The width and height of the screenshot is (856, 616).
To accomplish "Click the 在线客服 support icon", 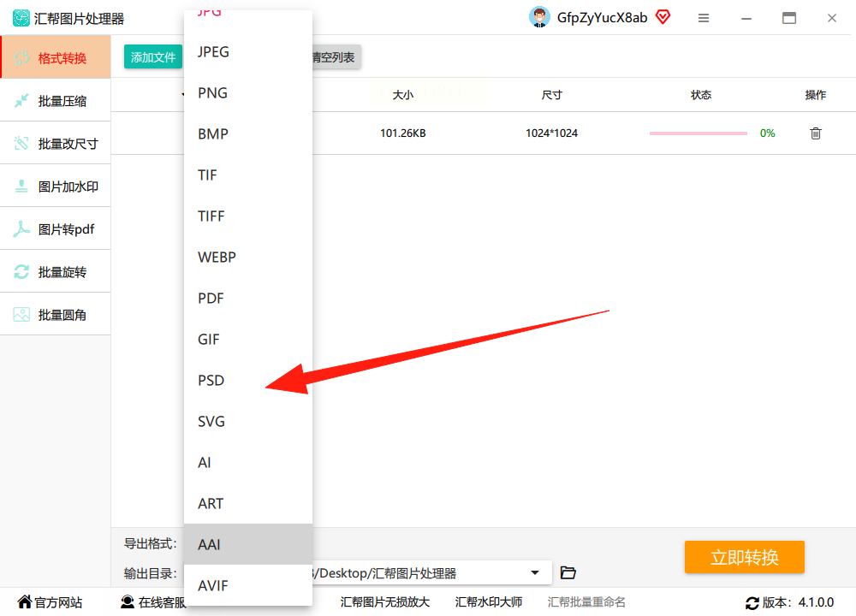I will [x=128, y=601].
